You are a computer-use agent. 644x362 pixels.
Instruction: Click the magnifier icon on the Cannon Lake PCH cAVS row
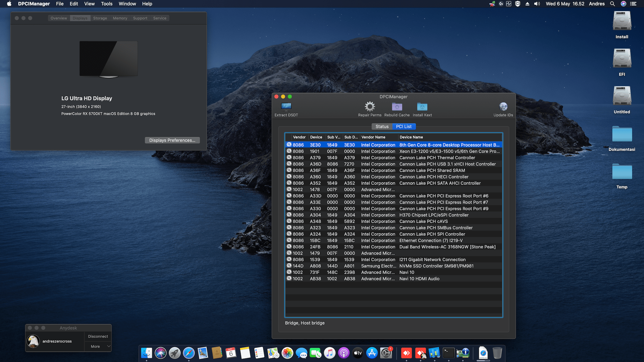tap(289, 221)
